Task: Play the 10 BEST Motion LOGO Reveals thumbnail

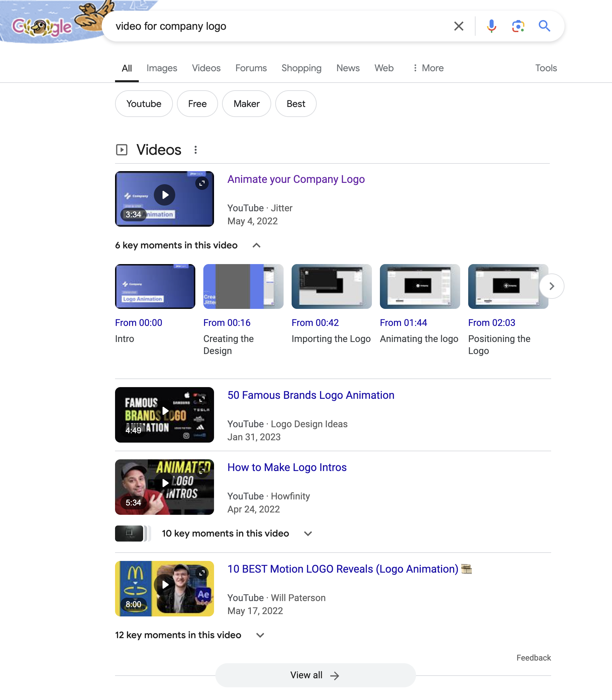Action: [165, 589]
